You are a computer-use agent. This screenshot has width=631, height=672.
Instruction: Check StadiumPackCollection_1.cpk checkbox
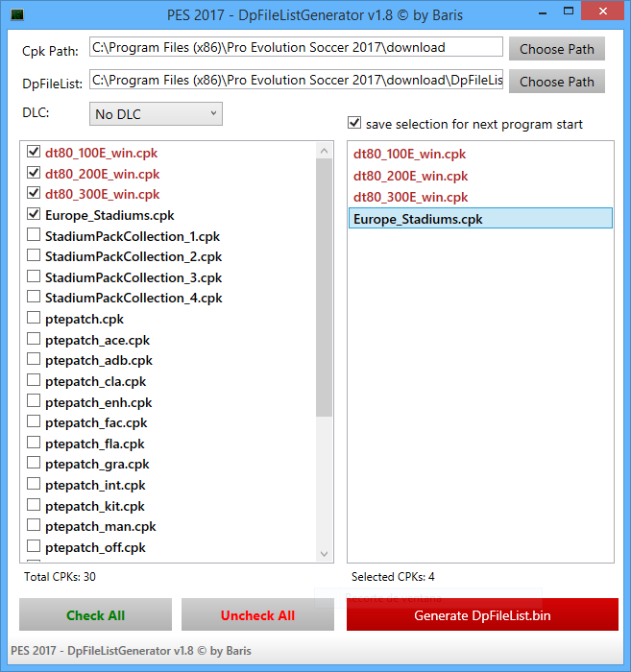[x=34, y=234]
